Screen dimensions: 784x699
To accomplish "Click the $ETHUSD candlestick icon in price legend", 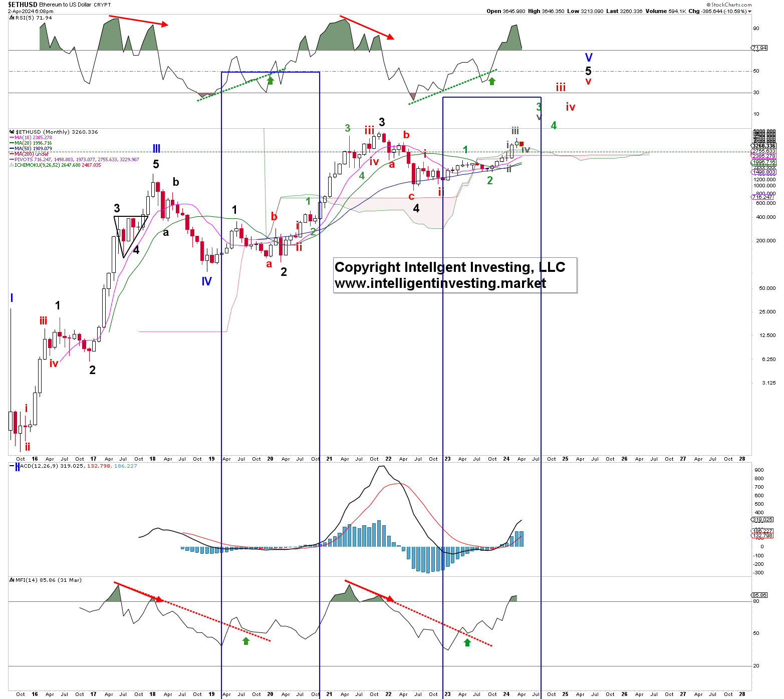I will pos(12,132).
